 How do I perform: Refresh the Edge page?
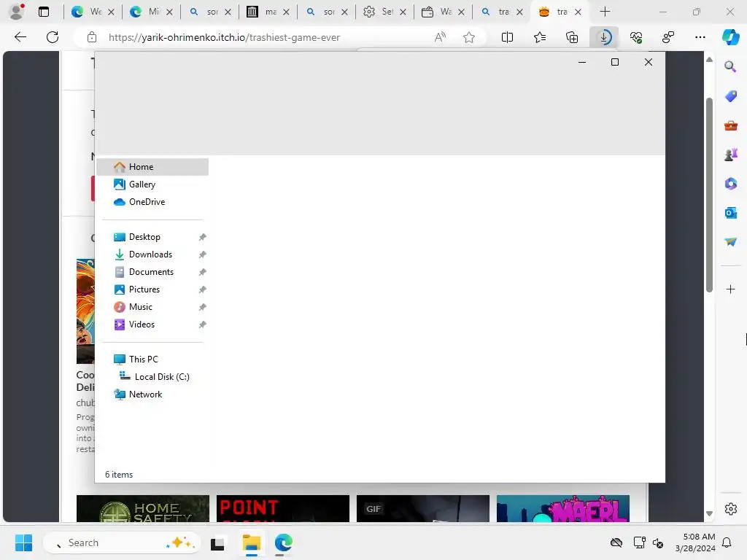pyautogui.click(x=53, y=37)
